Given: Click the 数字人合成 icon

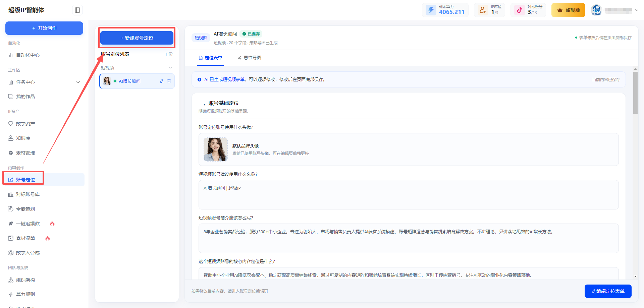Looking at the screenshot, I should click(11, 253).
